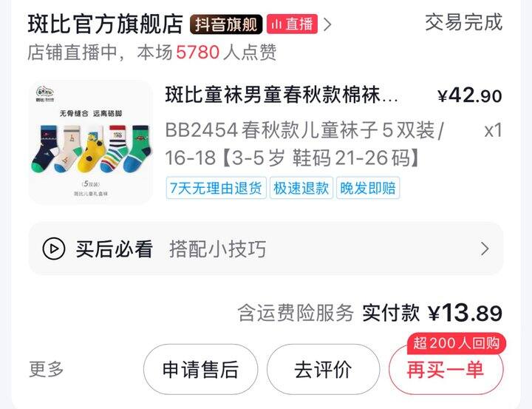Click the 再买一单 button
532x409 pixels.
446,371
